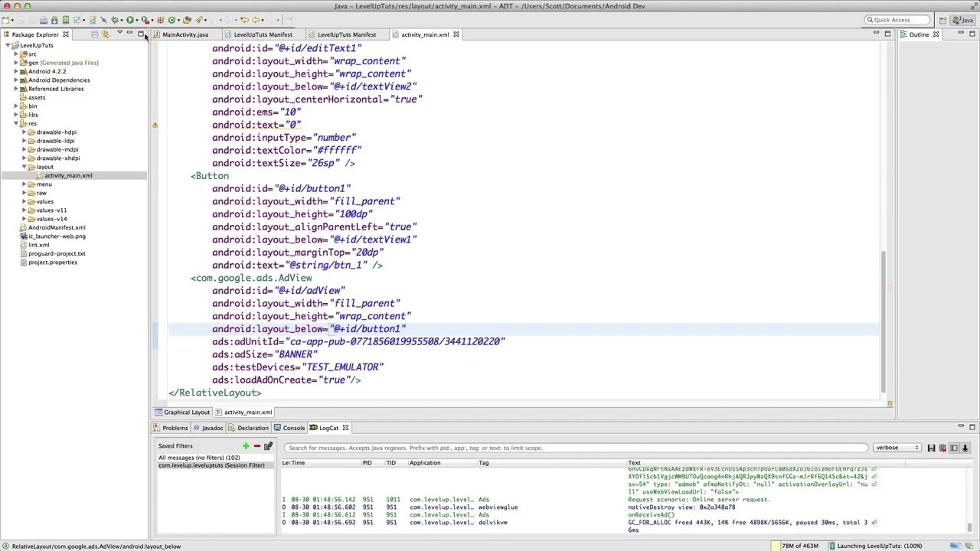Expand the drawable-hdpi folder
Screen dimensions: 980x551
click(24, 132)
